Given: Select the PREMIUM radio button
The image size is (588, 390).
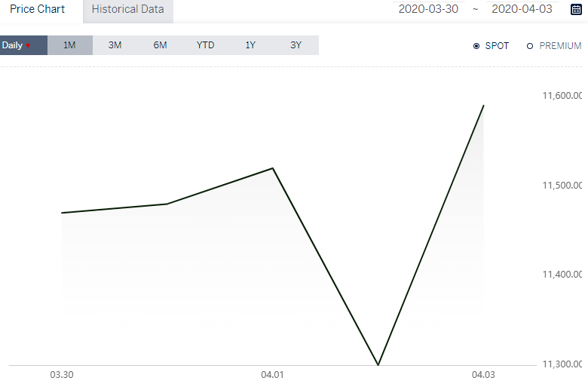Looking at the screenshot, I should pyautogui.click(x=530, y=46).
